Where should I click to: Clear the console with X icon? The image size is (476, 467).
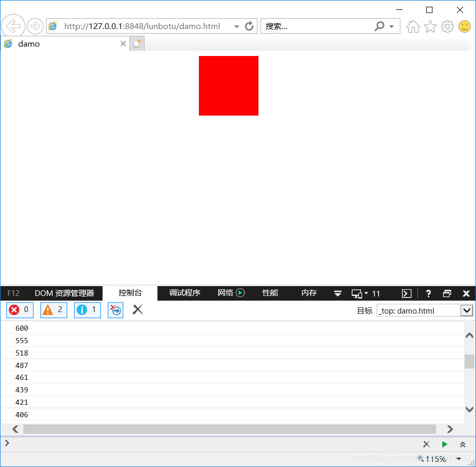[x=138, y=310]
